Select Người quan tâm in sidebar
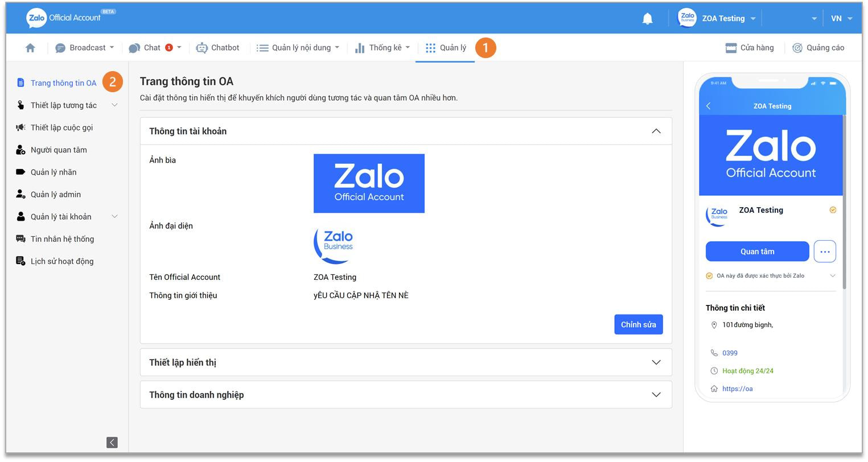This screenshot has height=462, width=868. click(x=59, y=150)
